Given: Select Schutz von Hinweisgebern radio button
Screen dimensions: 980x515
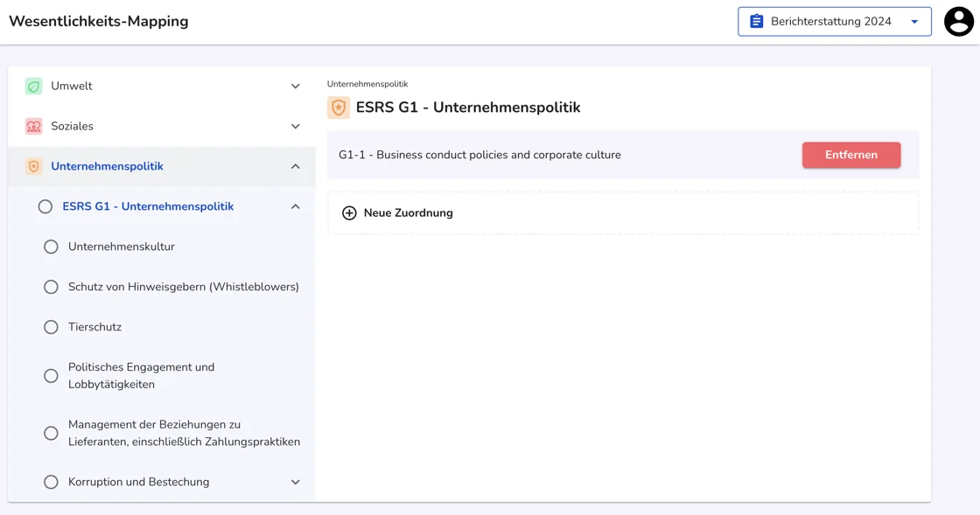Looking at the screenshot, I should pyautogui.click(x=51, y=287).
